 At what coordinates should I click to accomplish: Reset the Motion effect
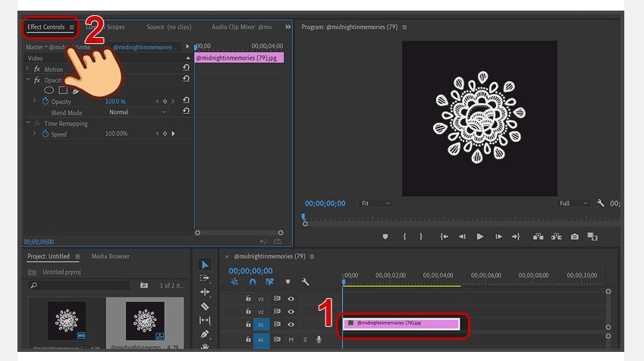click(186, 67)
